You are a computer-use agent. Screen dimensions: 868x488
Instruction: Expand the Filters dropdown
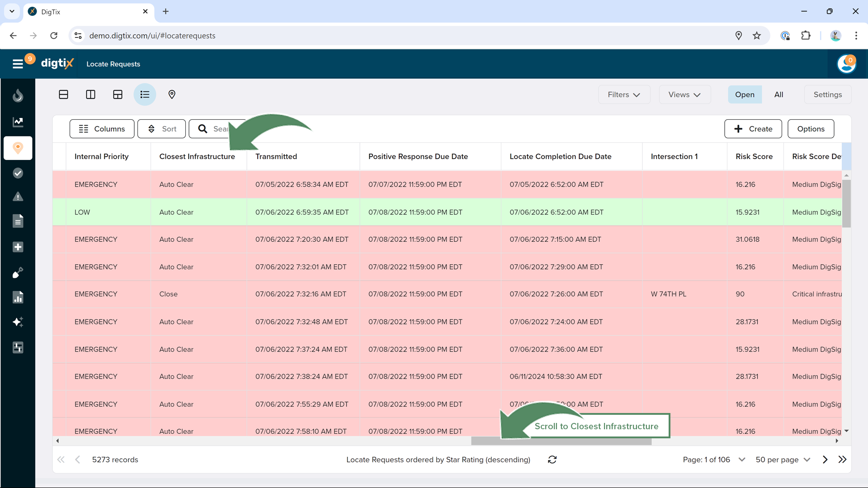[624, 94]
